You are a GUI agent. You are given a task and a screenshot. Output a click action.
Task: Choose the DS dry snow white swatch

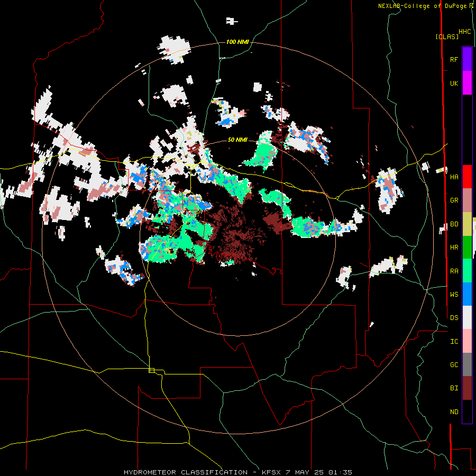pyautogui.click(x=467, y=317)
